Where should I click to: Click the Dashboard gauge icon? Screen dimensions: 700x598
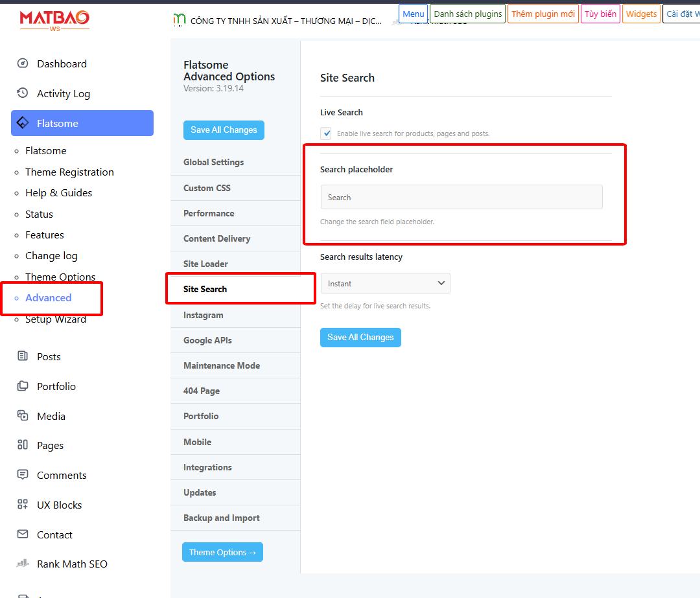click(23, 63)
